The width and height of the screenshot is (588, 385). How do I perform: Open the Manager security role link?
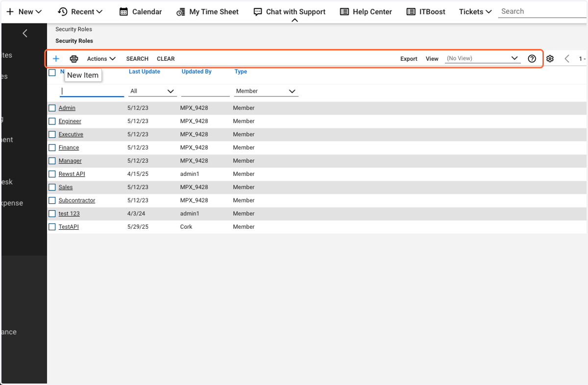click(x=70, y=161)
